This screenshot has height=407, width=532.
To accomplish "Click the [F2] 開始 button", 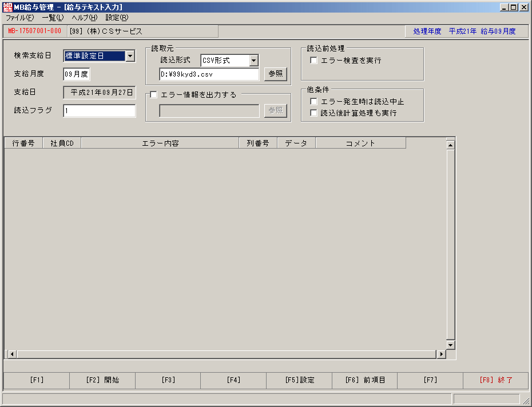I will pyautogui.click(x=102, y=380).
